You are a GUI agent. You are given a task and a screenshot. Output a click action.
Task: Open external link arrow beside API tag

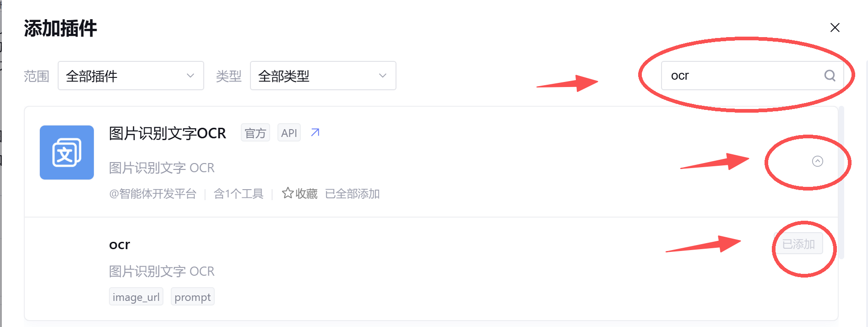(315, 132)
